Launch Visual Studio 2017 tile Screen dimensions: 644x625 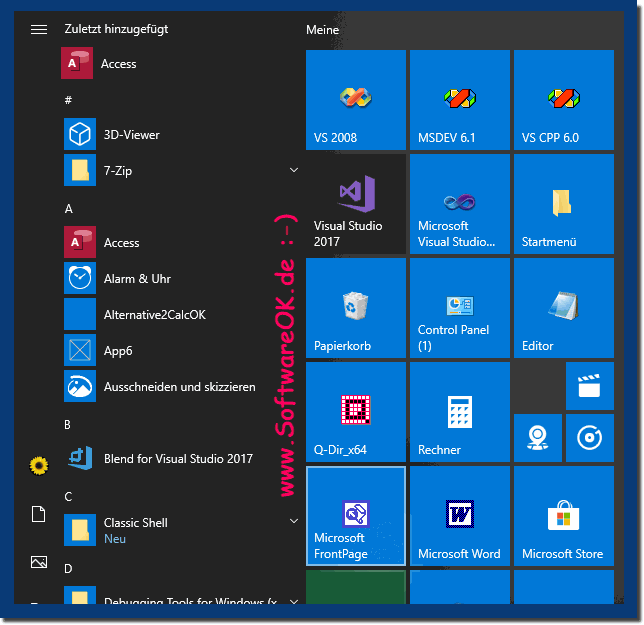pyautogui.click(x=356, y=204)
